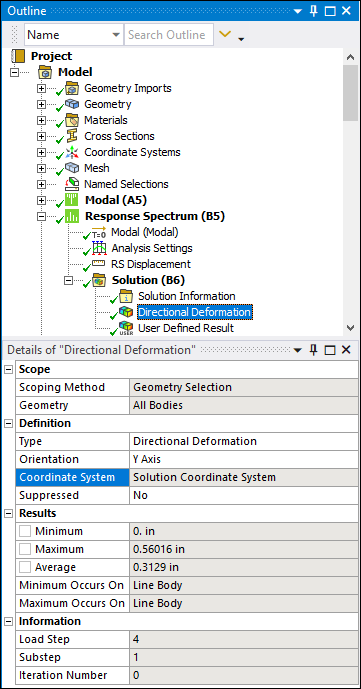Viewport: 361px width, 689px height.
Task: Click the Named Selections icon
Action: click(72, 184)
